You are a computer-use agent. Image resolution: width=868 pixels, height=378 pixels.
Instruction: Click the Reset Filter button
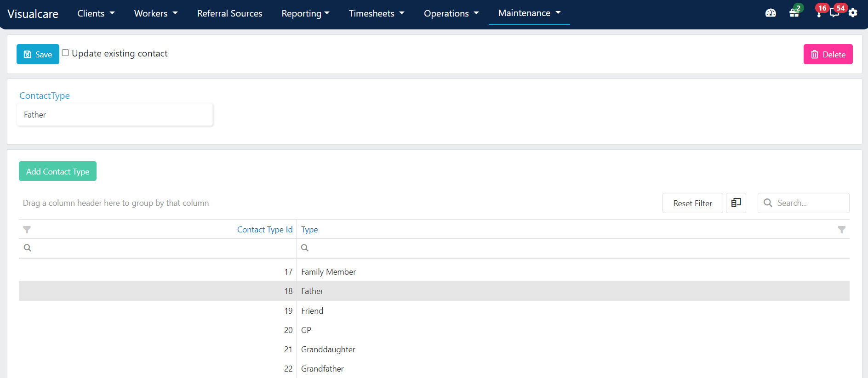(692, 203)
